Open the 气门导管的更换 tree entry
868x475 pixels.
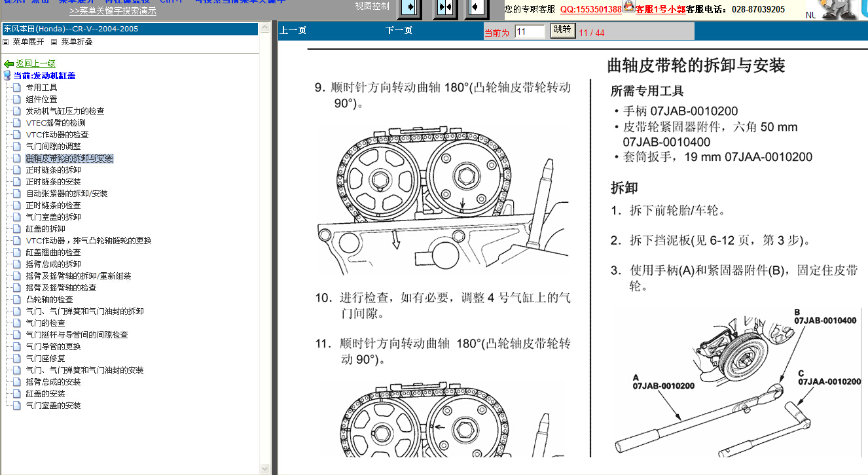53,347
